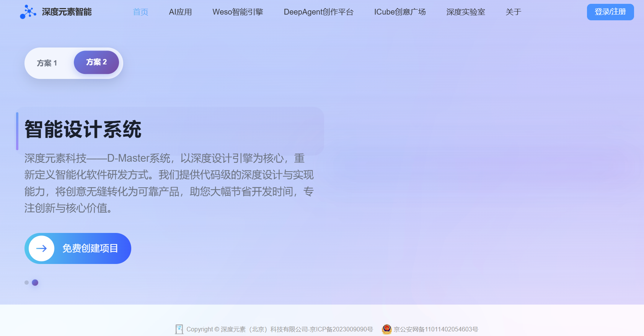This screenshot has height=336, width=644.
Task: Click the right-arrow circle icon
Action: pyautogui.click(x=42, y=249)
